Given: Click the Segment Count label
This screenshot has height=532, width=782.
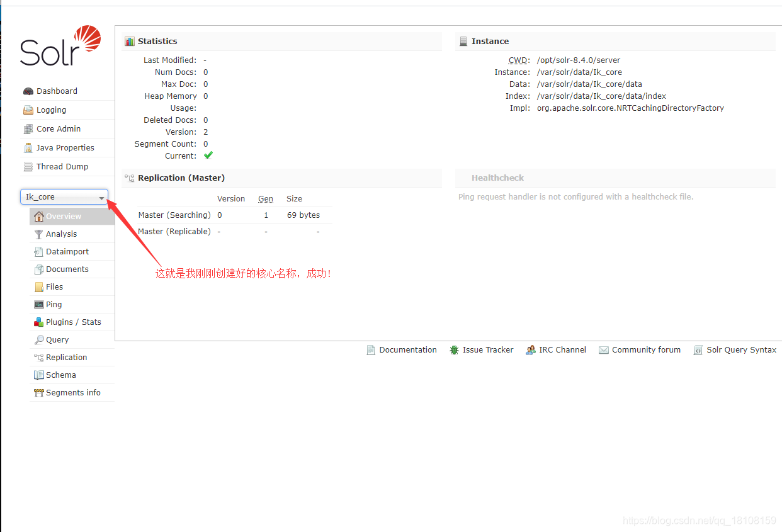Looking at the screenshot, I should point(165,144).
